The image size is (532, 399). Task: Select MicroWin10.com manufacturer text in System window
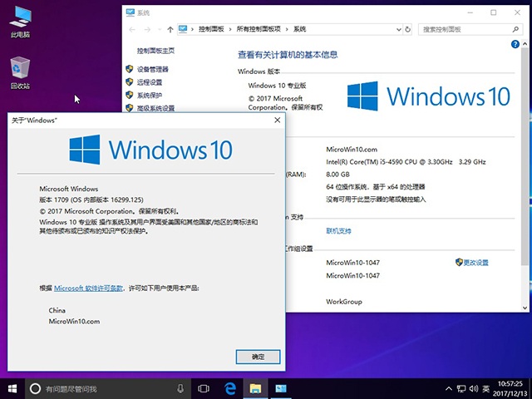tap(352, 150)
